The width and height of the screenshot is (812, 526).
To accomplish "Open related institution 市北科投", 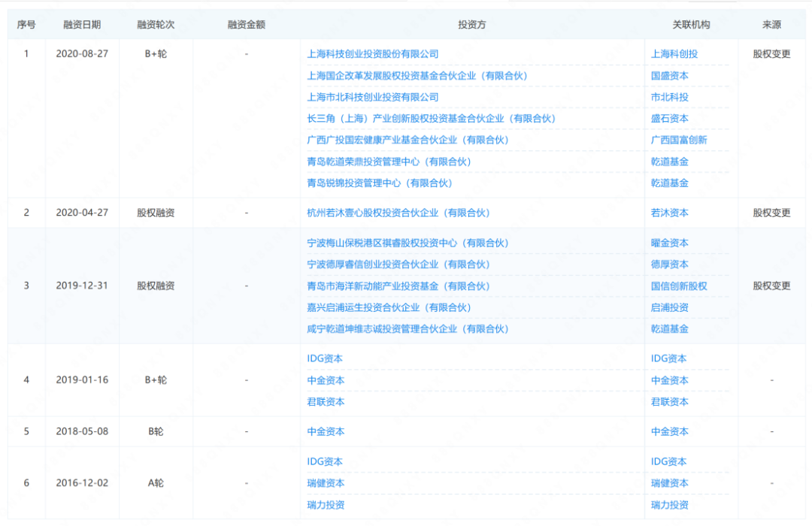I will (670, 97).
